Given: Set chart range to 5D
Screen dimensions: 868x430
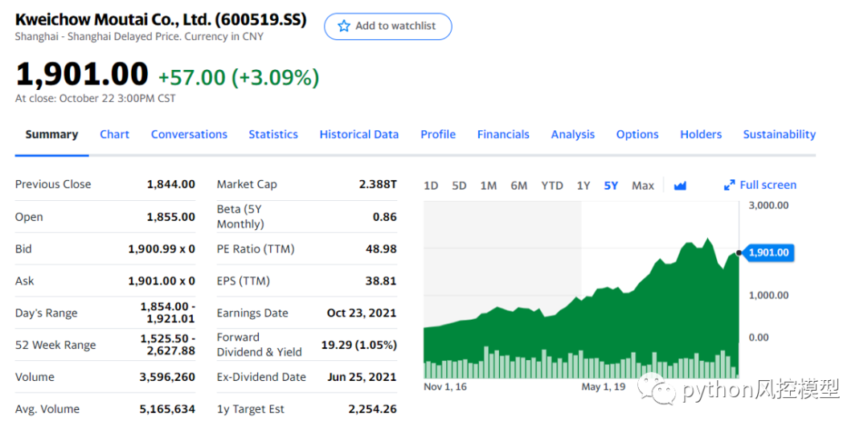Looking at the screenshot, I should [459, 186].
